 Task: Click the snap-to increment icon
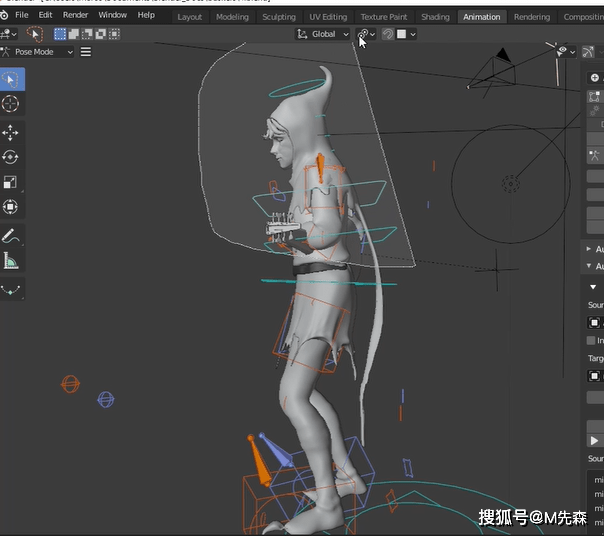tap(401, 34)
